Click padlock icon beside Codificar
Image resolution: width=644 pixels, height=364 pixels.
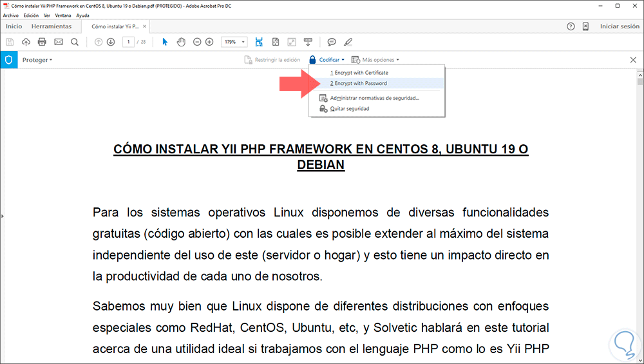point(312,60)
